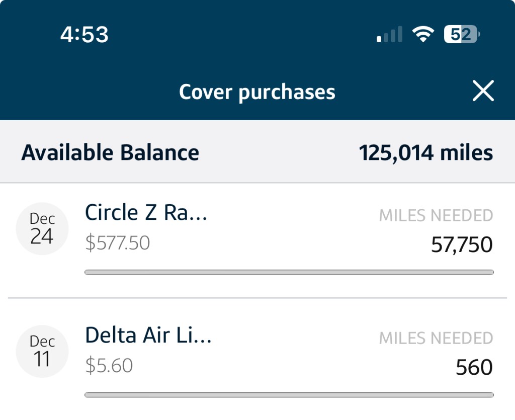
Task: Tap the Dec 24 date badge
Action: [x=42, y=228]
